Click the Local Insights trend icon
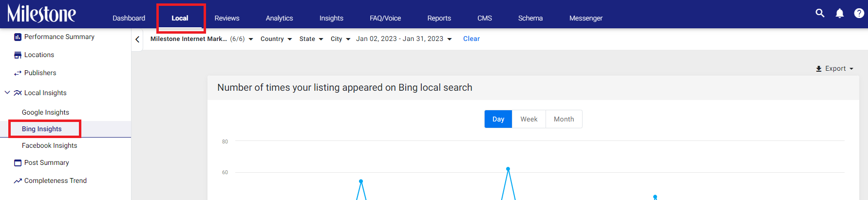This screenshot has height=200, width=868. [18, 93]
